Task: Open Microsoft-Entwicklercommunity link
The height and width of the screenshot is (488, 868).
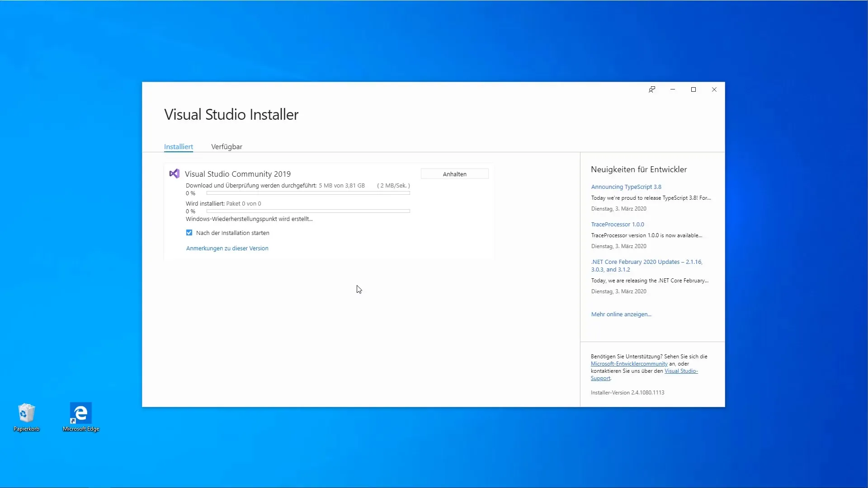Action: point(629,364)
